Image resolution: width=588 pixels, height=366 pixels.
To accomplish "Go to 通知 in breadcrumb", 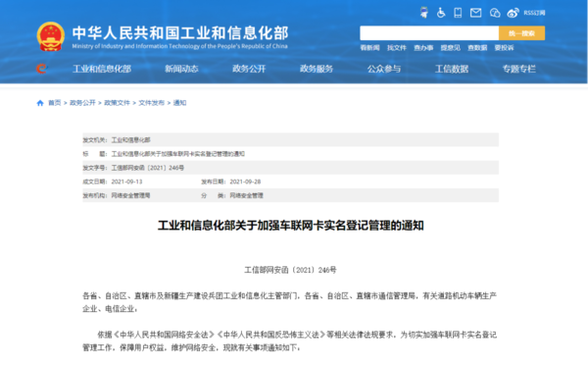I will click(179, 103).
